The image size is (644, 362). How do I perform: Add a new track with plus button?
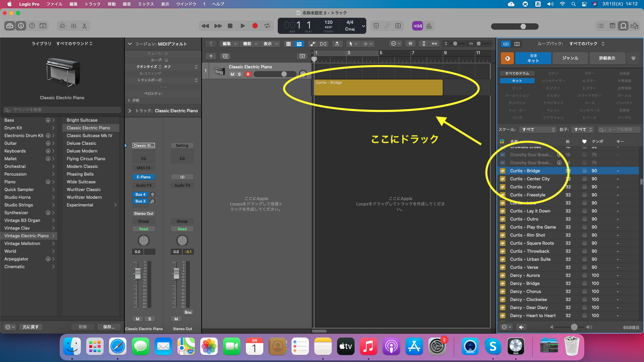tap(211, 56)
